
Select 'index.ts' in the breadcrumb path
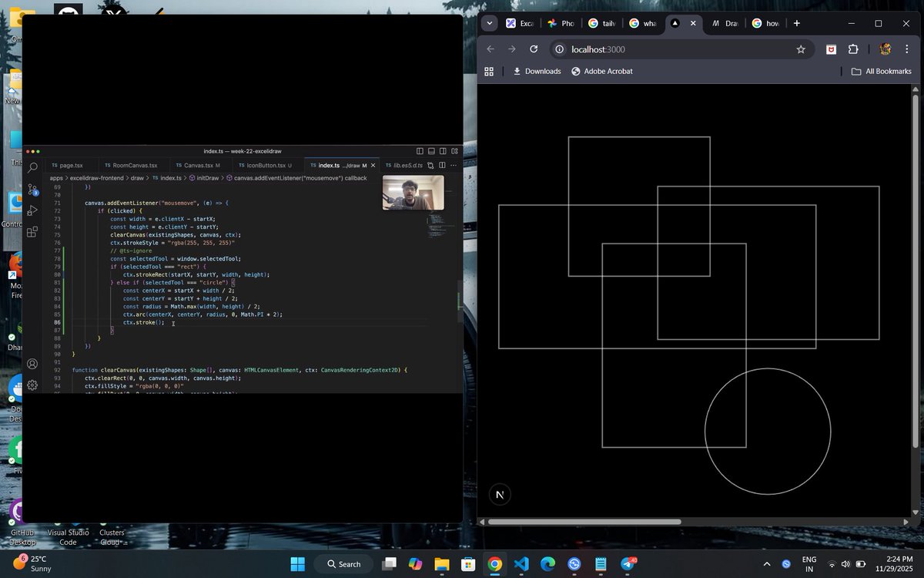click(x=167, y=178)
